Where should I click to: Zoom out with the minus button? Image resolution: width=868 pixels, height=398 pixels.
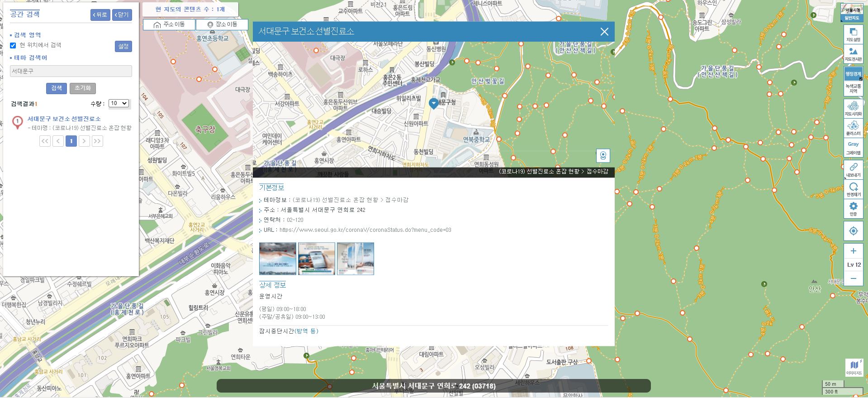pyautogui.click(x=853, y=278)
